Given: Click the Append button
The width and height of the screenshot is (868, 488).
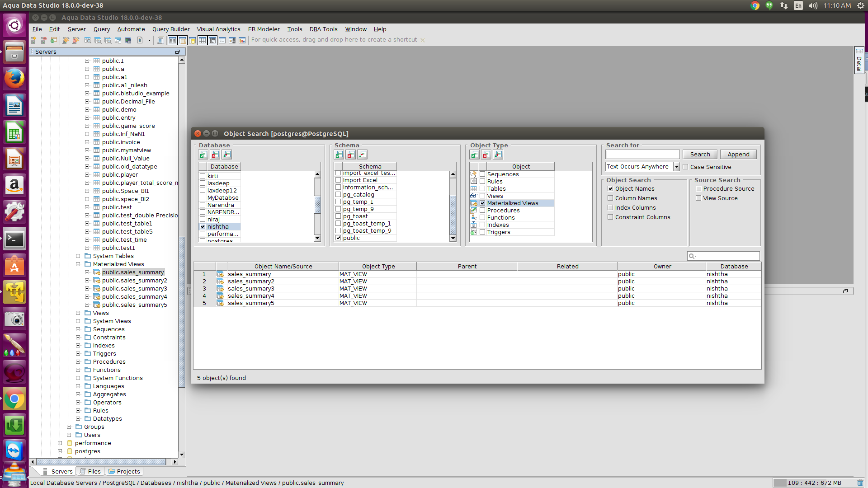Looking at the screenshot, I should pyautogui.click(x=738, y=155).
